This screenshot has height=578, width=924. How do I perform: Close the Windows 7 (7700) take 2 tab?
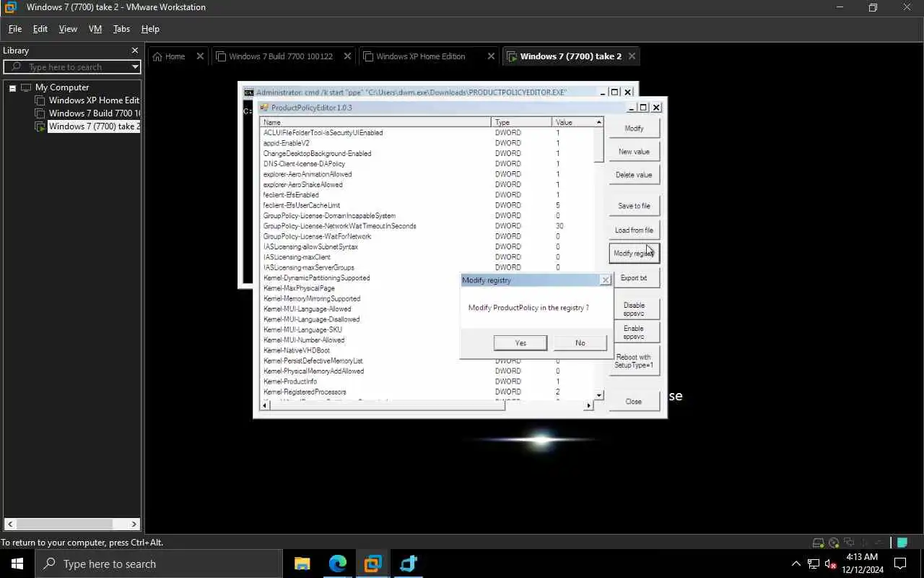tap(632, 56)
